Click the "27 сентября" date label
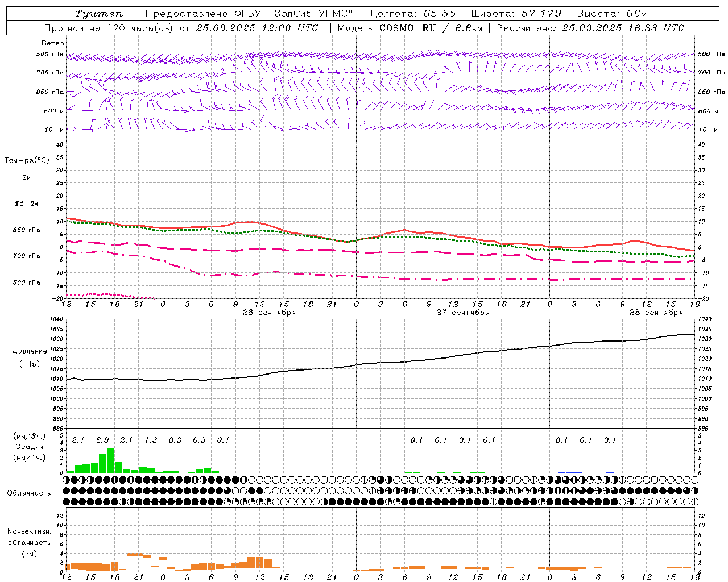The height and width of the screenshot is (582, 728). pyautogui.click(x=463, y=313)
